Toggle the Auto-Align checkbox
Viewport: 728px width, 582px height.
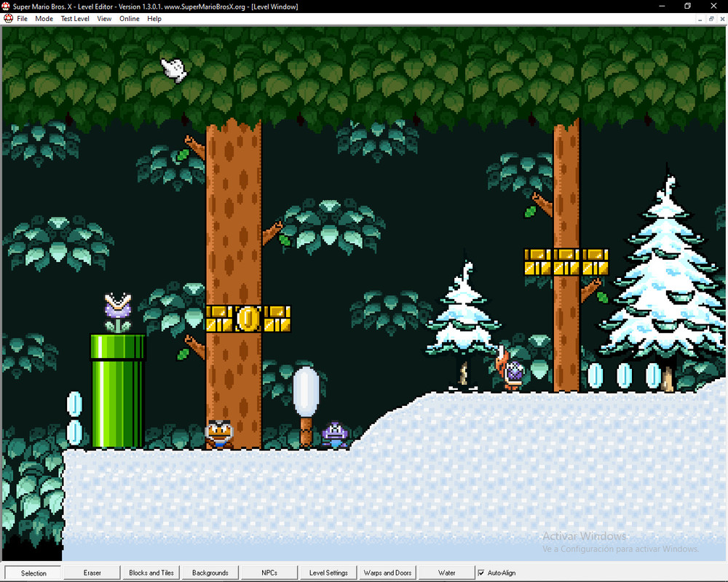click(481, 573)
